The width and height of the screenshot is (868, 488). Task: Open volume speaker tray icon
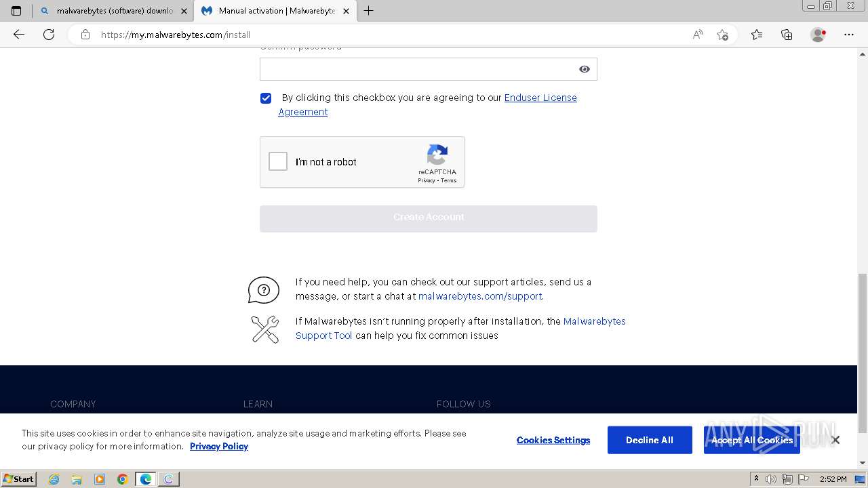point(772,479)
